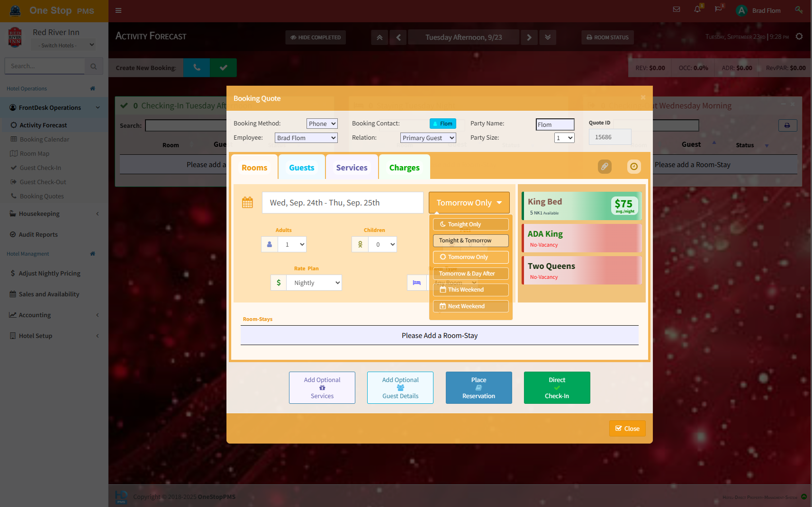The width and height of the screenshot is (812, 507).
Task: Open the notifications bell icon
Action: (697, 9)
